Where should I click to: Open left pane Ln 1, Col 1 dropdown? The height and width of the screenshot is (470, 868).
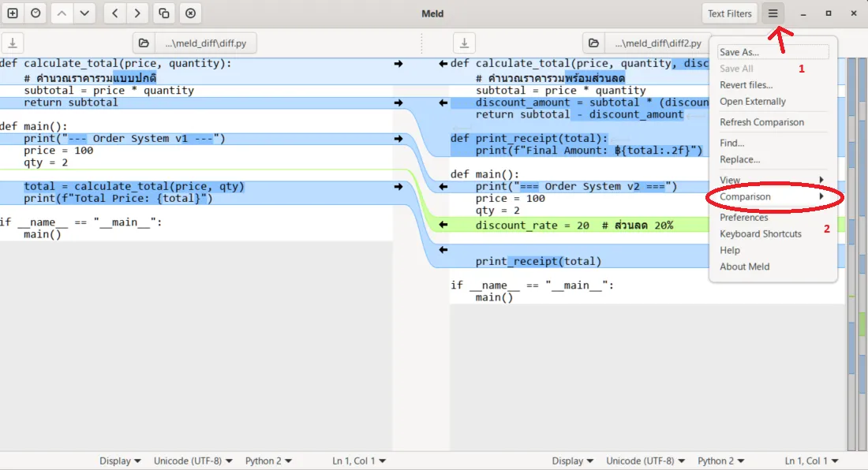click(x=359, y=461)
